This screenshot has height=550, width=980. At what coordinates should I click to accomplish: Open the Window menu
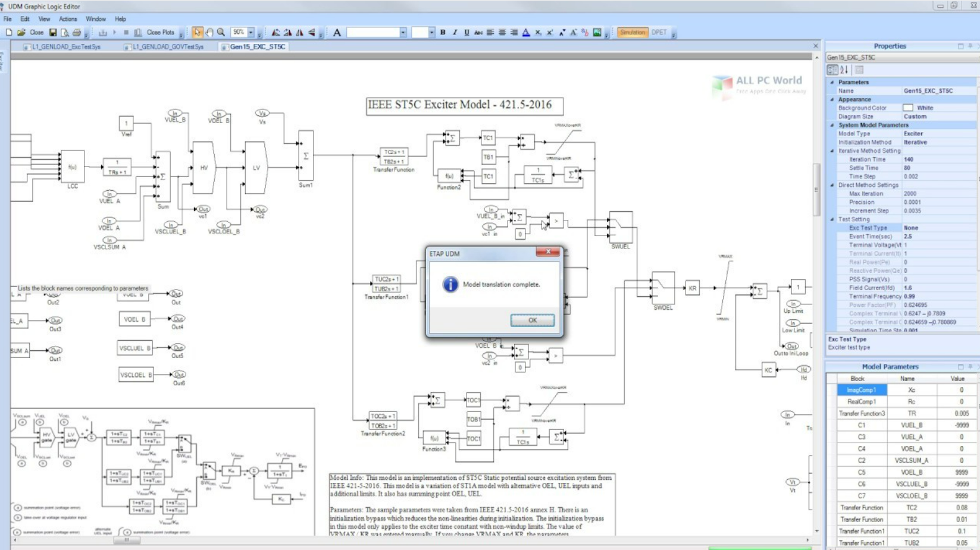pos(95,19)
